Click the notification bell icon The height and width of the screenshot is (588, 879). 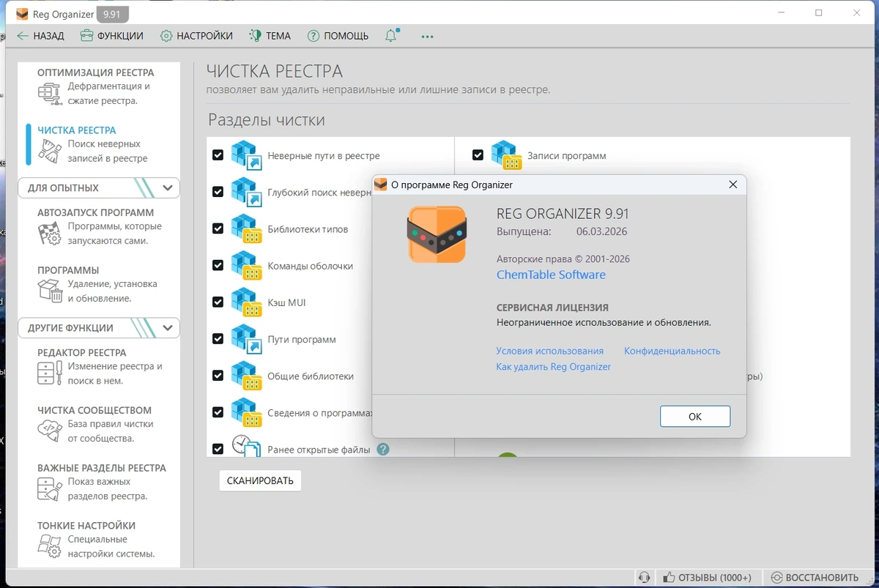[391, 35]
